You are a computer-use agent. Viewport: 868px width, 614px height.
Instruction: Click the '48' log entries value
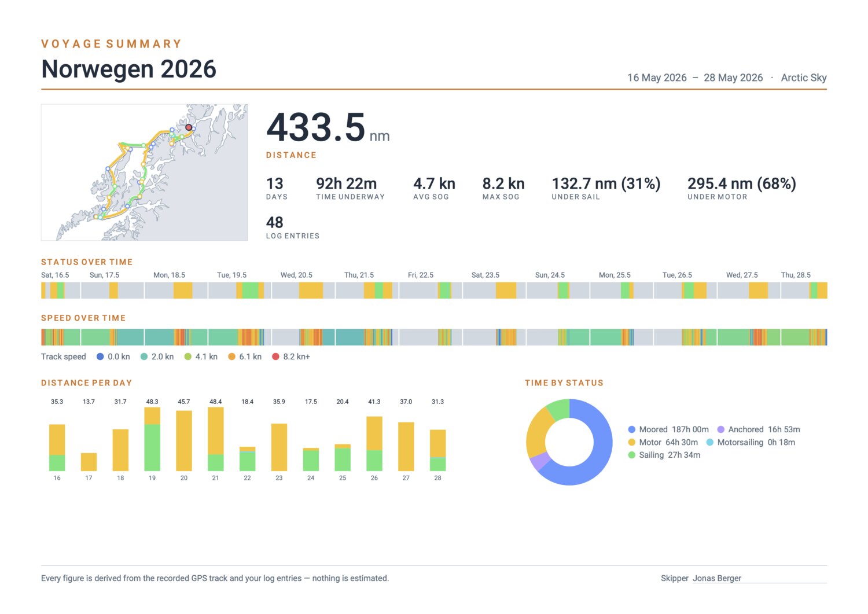(x=275, y=223)
